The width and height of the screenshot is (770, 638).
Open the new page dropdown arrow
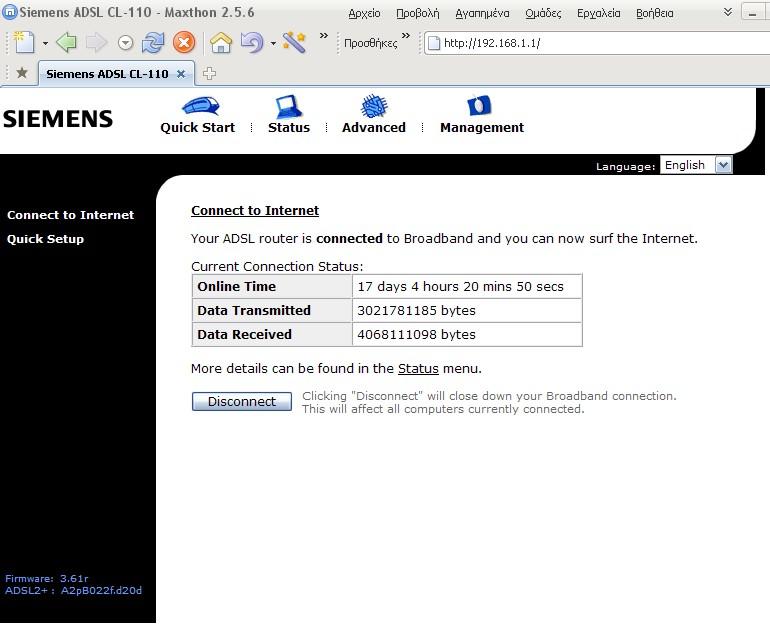coord(45,43)
